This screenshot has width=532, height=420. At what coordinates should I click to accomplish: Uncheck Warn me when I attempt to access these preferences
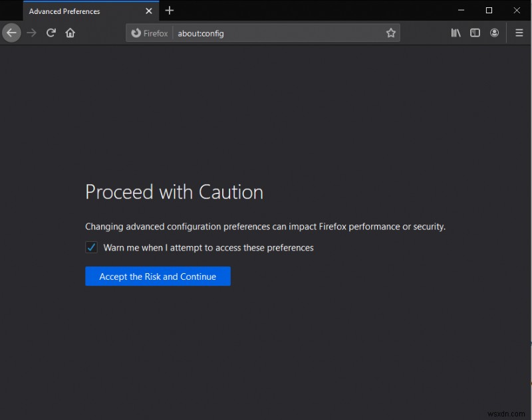tap(91, 247)
